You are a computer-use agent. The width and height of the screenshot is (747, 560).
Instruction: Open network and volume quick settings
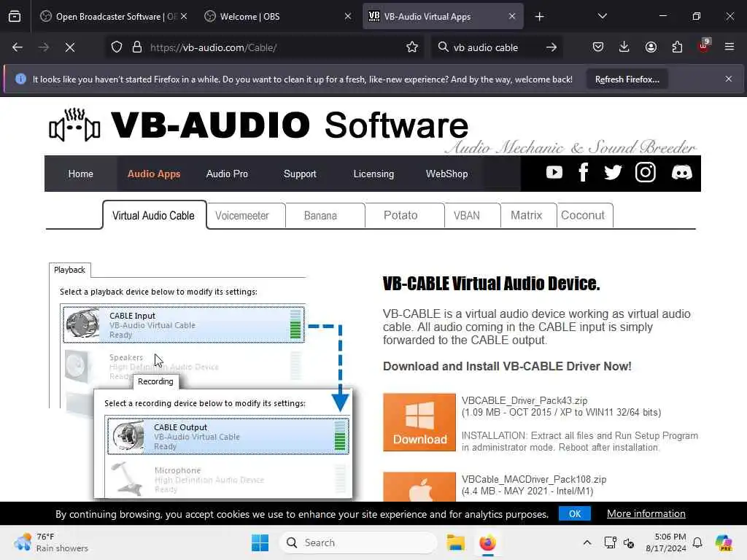[x=619, y=542]
